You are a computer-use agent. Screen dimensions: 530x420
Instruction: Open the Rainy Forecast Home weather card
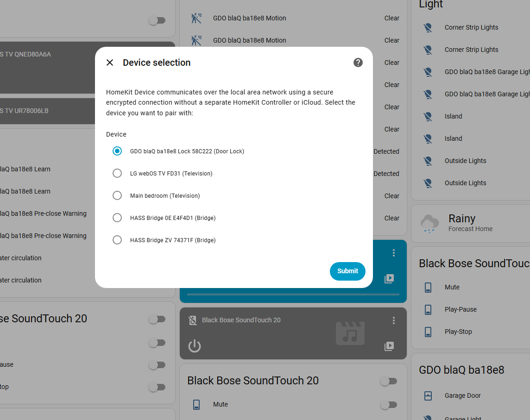[471, 223]
